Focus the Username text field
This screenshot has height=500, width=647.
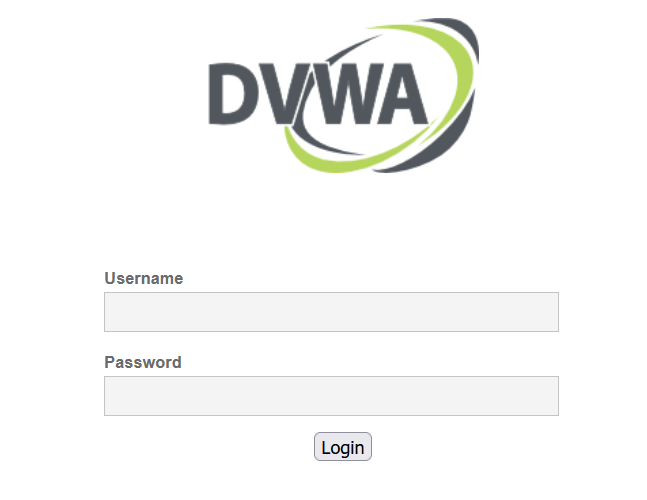pyautogui.click(x=331, y=312)
